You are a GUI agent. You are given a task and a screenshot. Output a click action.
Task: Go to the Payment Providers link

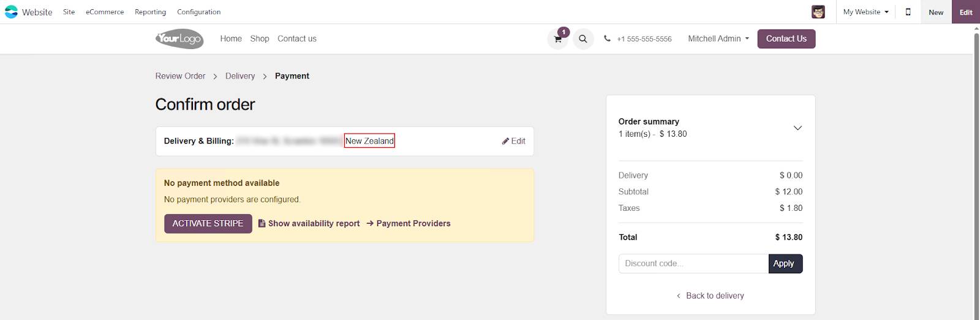point(413,224)
